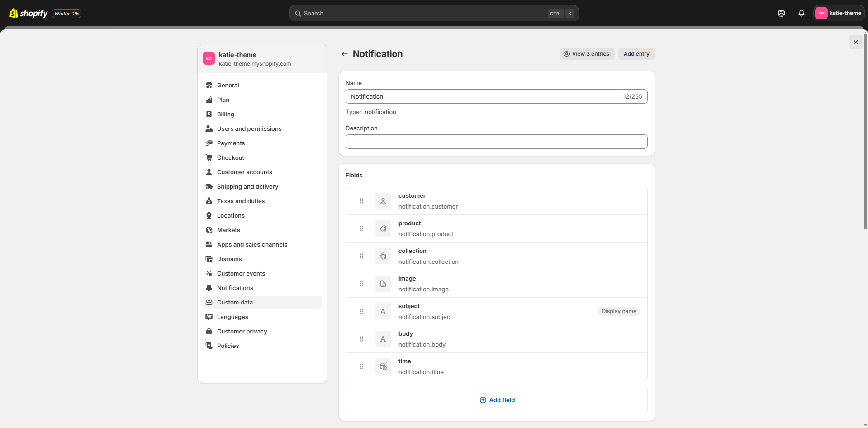Open Custom data settings in sidebar
This screenshot has width=868, height=428.
pyautogui.click(x=235, y=302)
